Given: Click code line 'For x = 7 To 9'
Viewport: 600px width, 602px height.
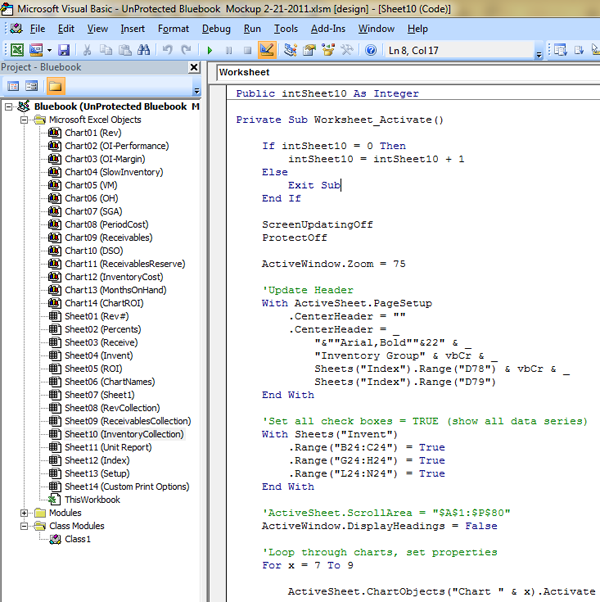Looking at the screenshot, I should pos(307,566).
